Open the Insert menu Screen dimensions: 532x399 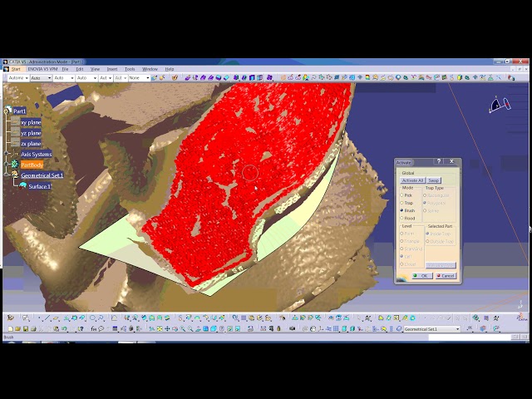(x=112, y=69)
